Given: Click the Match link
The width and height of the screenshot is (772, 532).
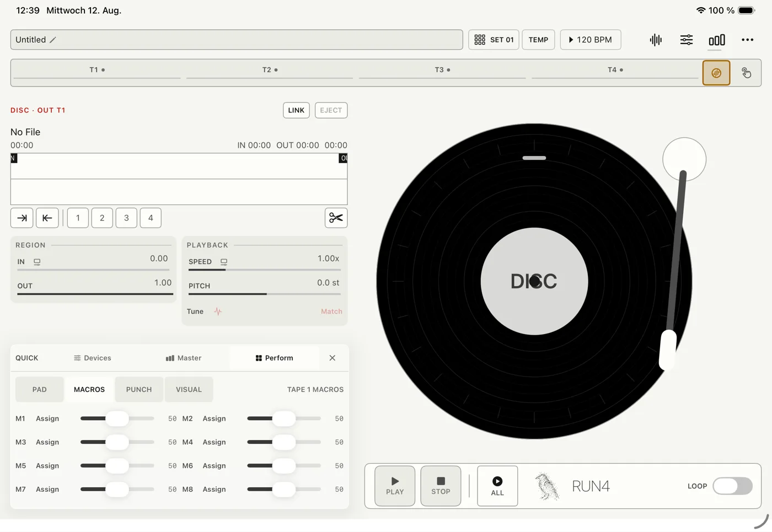Looking at the screenshot, I should 331,311.
